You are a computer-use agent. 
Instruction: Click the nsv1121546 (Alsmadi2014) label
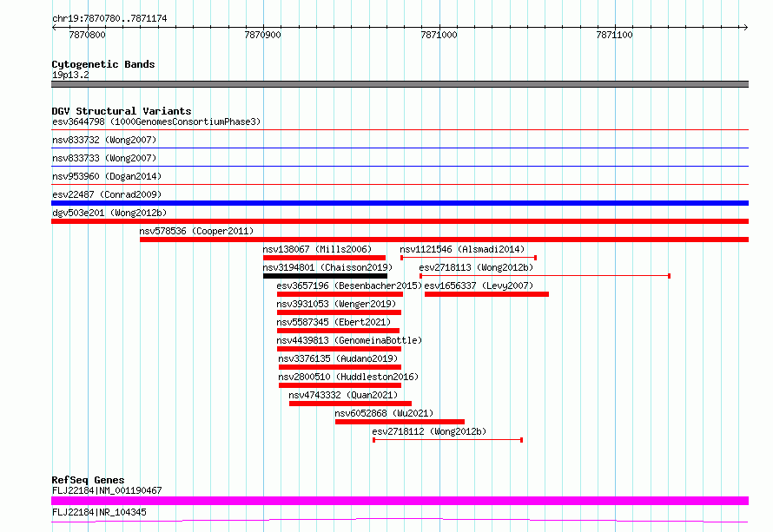tap(462, 249)
